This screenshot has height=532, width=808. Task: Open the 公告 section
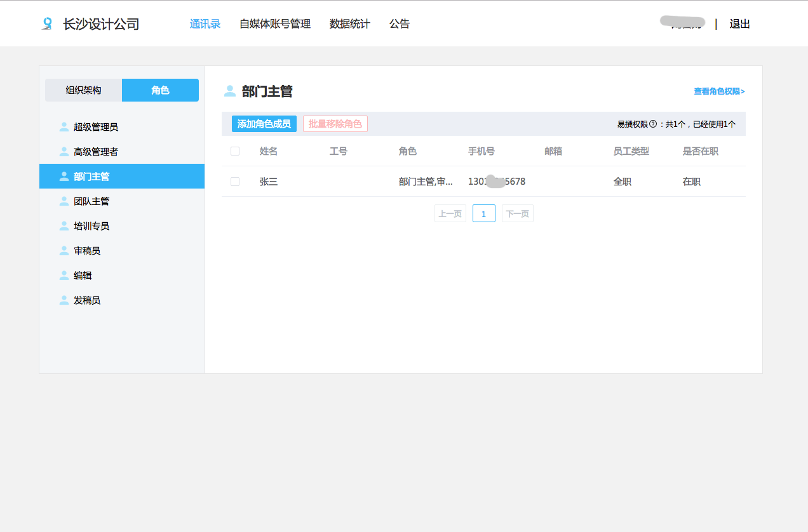[x=400, y=23]
